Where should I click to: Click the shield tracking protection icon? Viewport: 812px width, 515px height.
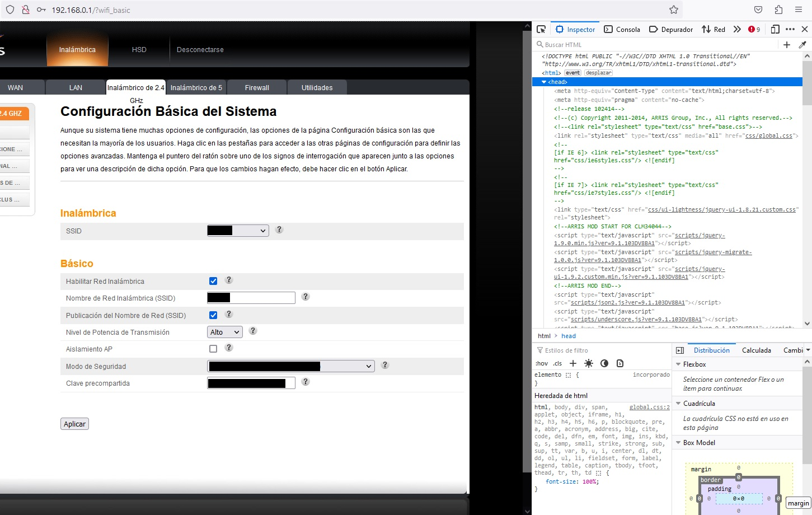(10, 10)
